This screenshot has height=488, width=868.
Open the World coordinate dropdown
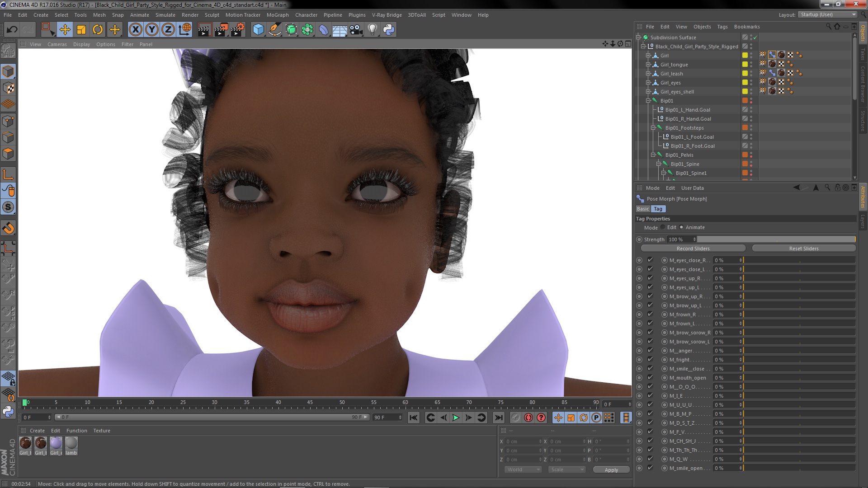click(523, 469)
